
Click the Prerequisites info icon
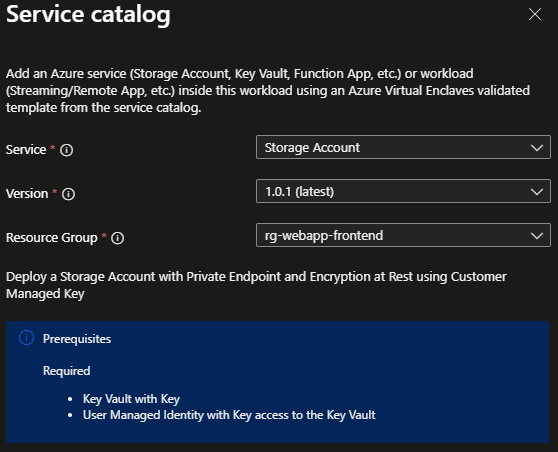[x=26, y=338]
